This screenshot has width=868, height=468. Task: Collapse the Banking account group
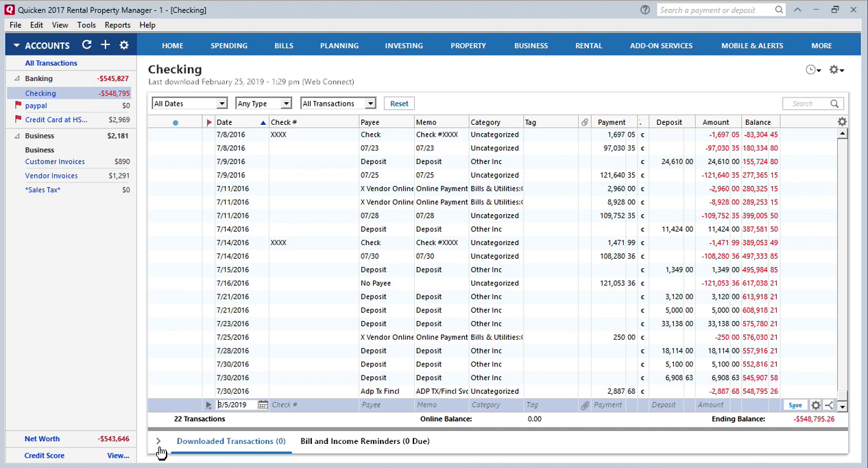pos(18,78)
